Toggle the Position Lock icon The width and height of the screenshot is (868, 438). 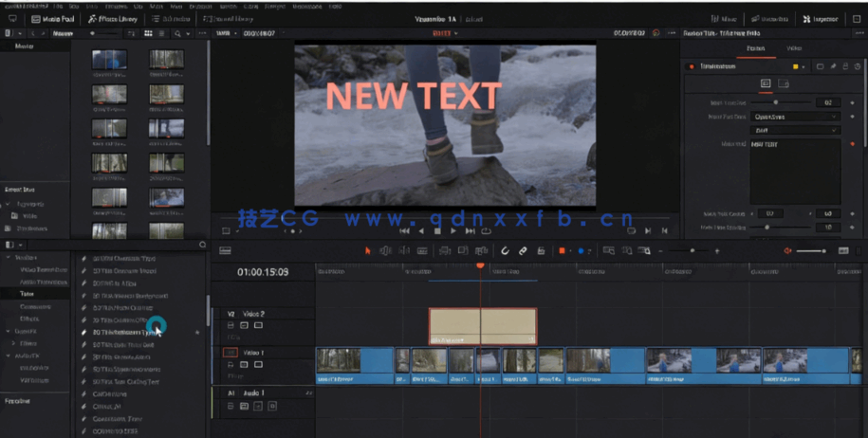click(541, 251)
